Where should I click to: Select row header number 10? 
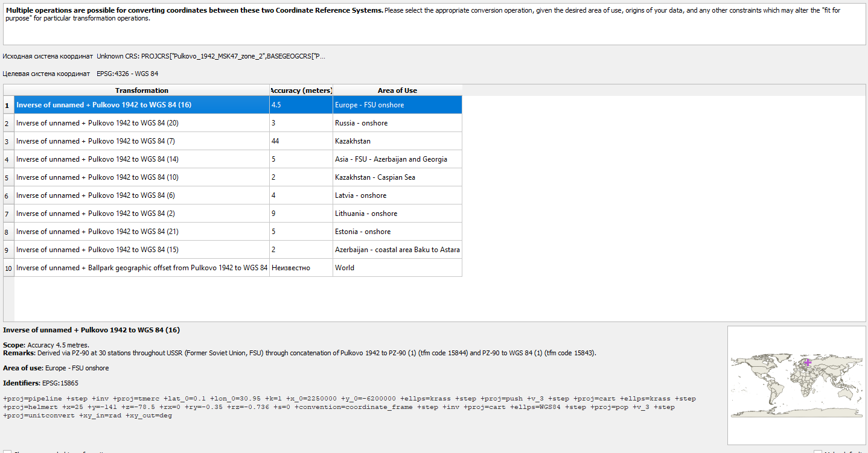tap(8, 268)
